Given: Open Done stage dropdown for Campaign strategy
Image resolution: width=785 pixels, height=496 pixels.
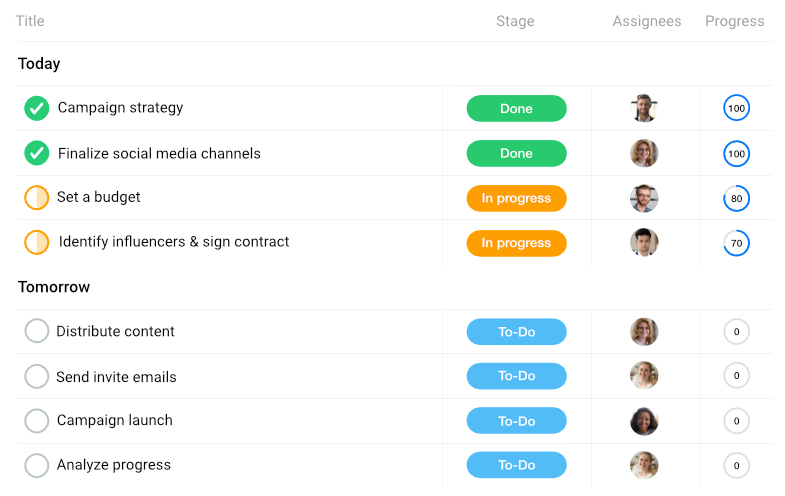Looking at the screenshot, I should coord(517,109).
